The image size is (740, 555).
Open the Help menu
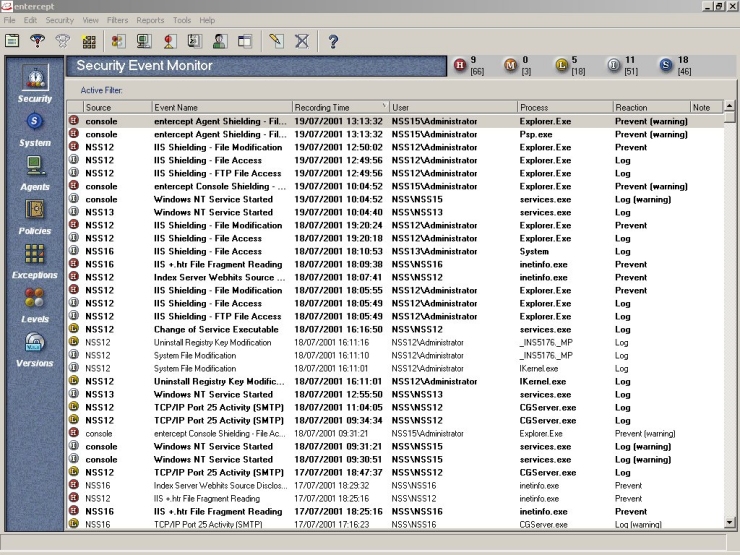pos(207,20)
